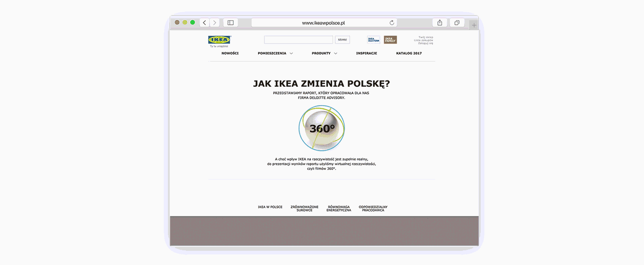Image resolution: width=644 pixels, height=265 pixels.
Task: Open the INSPIRACJE menu item
Action: coord(367,53)
